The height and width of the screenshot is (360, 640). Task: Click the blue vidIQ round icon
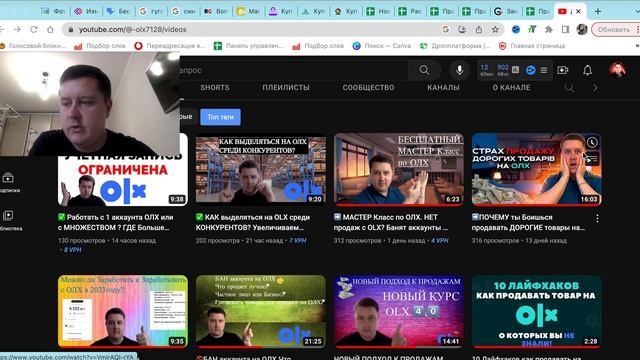coord(531,70)
